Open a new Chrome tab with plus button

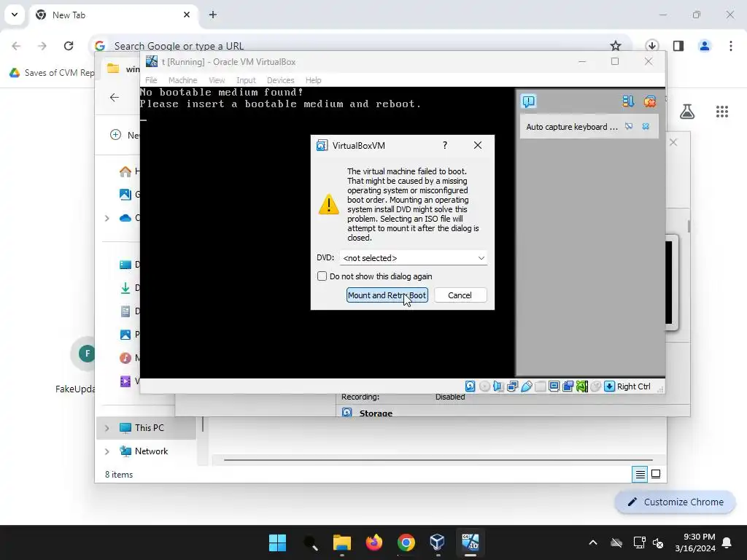[213, 15]
